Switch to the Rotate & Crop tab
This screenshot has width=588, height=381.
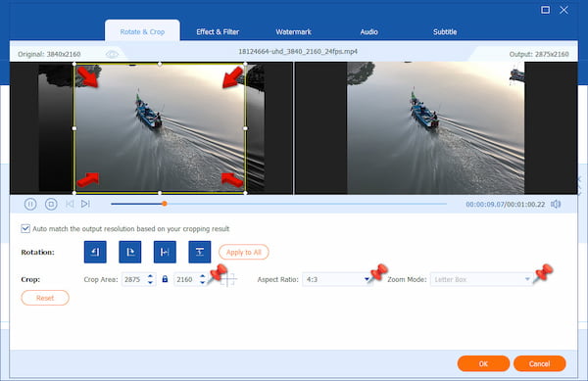(x=142, y=32)
